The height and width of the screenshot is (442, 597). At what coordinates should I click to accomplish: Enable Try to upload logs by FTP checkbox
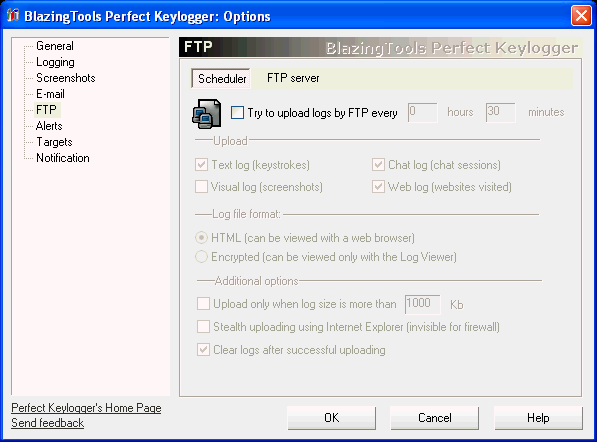coord(237,113)
